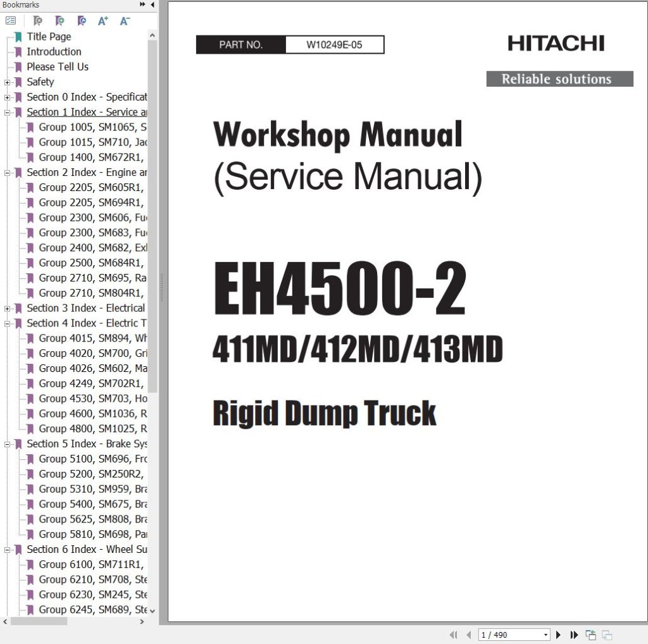
Task: Open the page number dropdown
Action: (545, 635)
